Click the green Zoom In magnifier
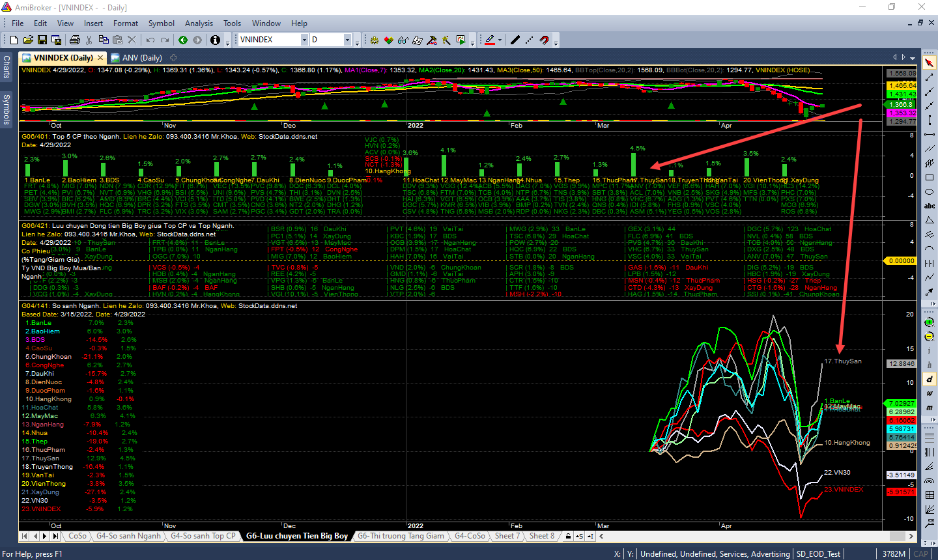 tap(930, 322)
